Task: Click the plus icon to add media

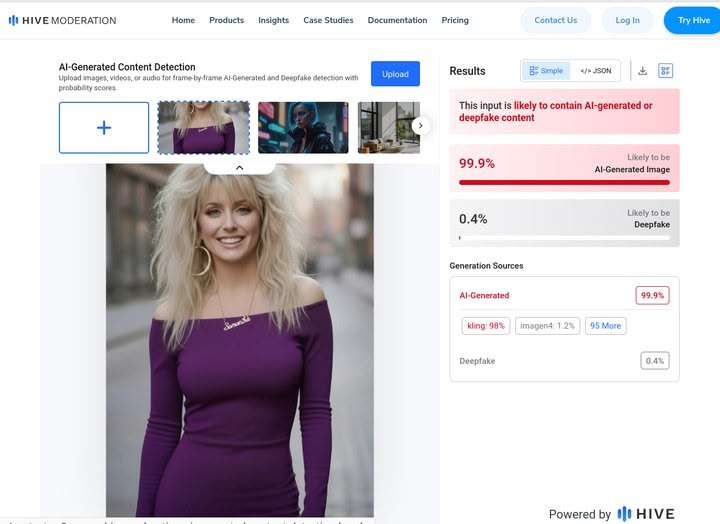Action: click(x=104, y=128)
